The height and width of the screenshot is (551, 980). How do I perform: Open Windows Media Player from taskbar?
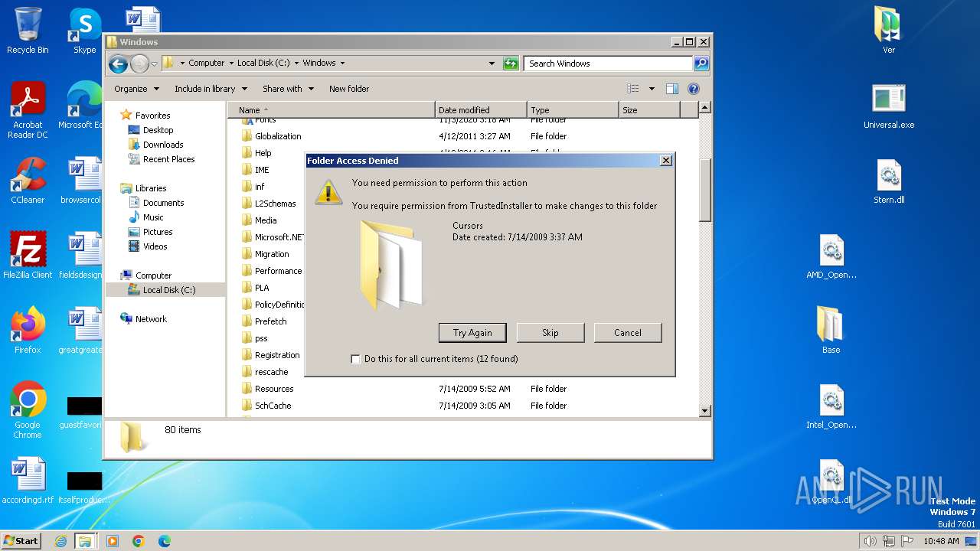[113, 541]
